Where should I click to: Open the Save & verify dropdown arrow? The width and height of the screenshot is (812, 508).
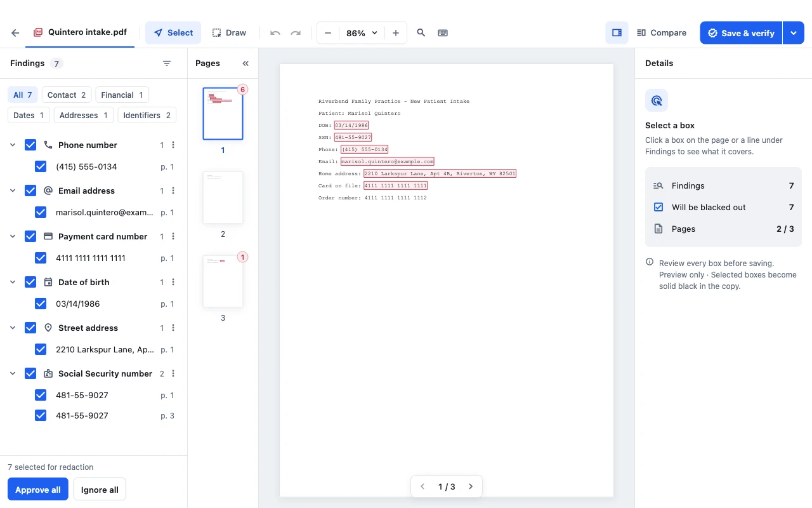(794, 33)
